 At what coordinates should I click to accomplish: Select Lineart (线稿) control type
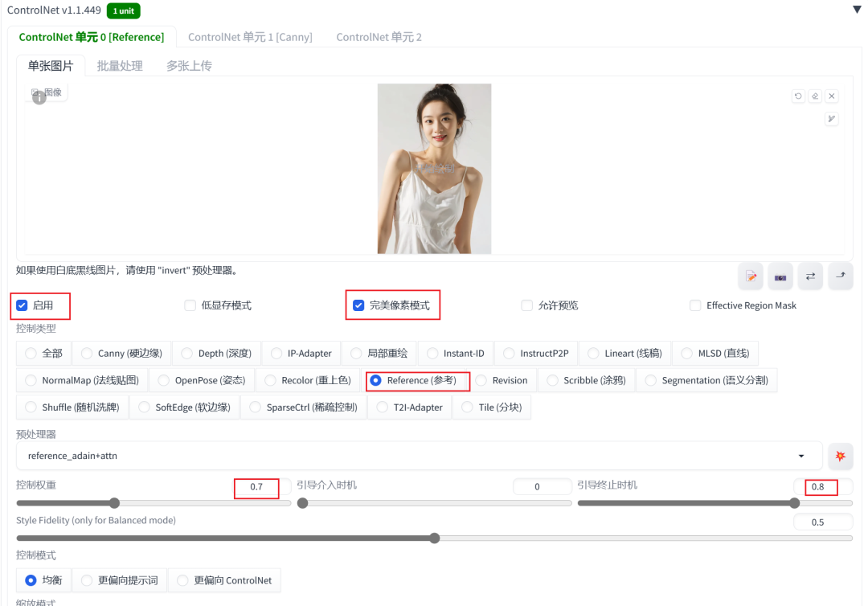click(625, 353)
